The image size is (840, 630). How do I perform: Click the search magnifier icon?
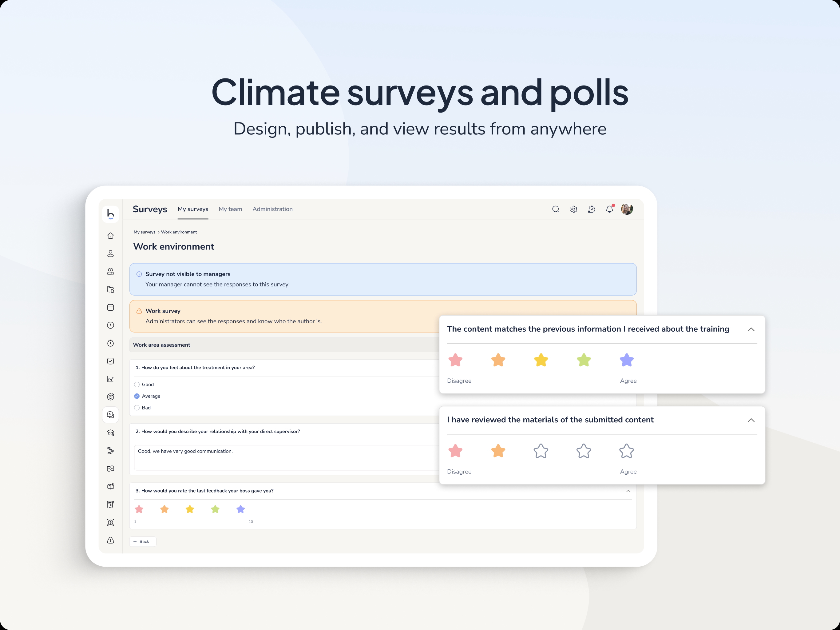pos(556,209)
